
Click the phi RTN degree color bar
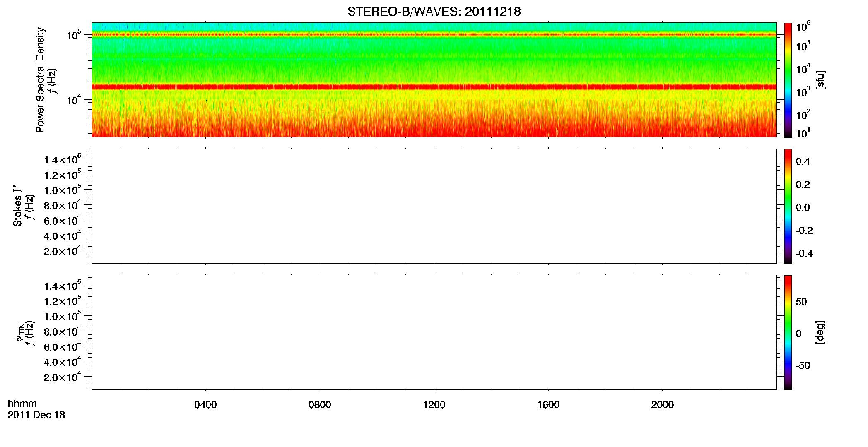(x=788, y=332)
